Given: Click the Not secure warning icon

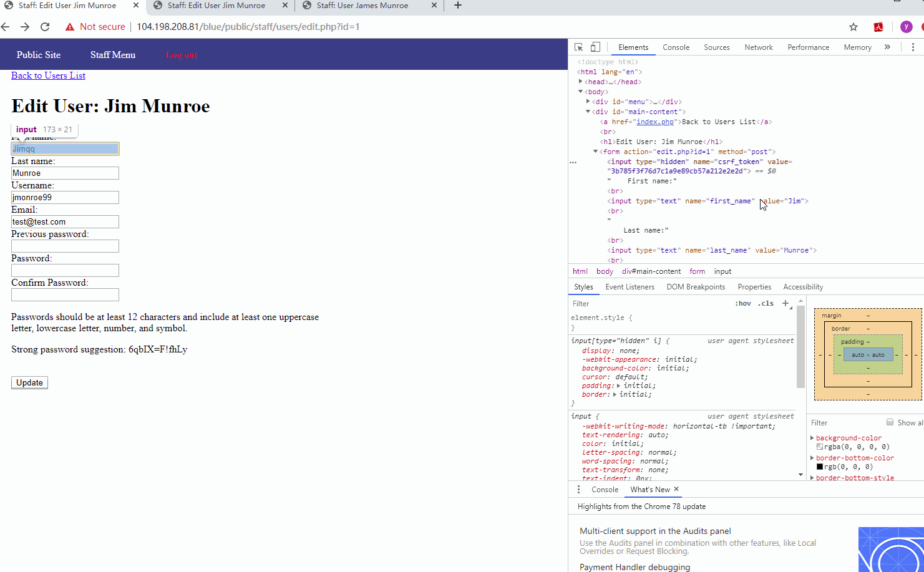Looking at the screenshot, I should point(70,27).
